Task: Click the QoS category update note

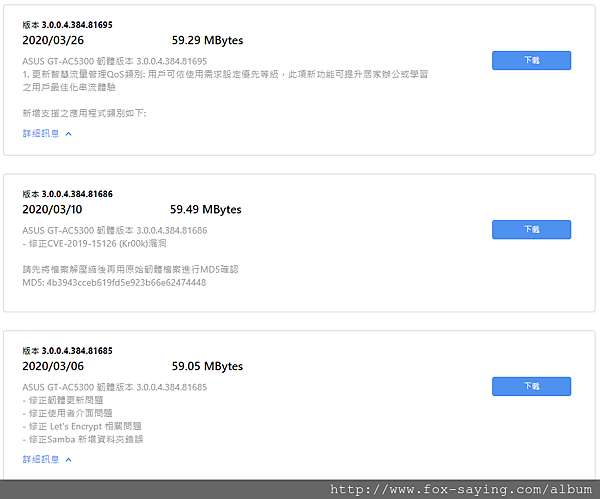Action: 225,81
